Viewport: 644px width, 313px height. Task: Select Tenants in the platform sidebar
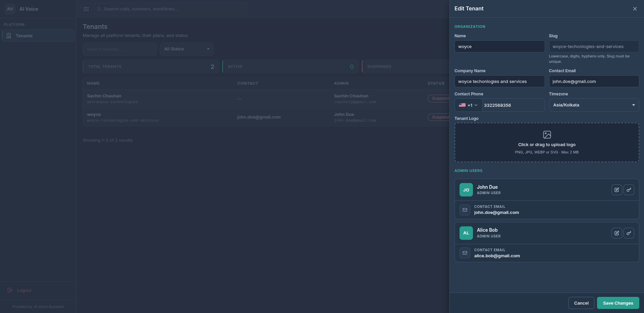[38, 36]
